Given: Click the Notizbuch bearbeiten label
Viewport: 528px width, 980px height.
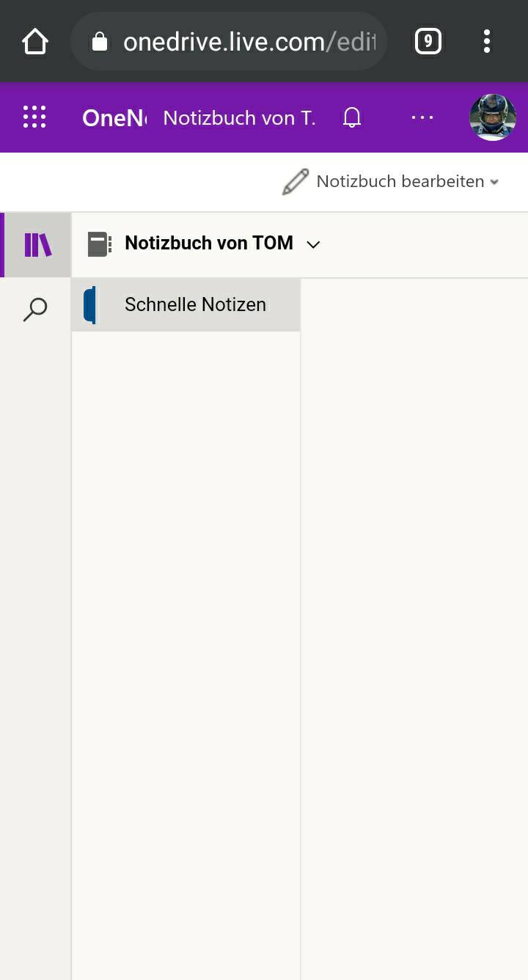Looking at the screenshot, I should [x=400, y=182].
